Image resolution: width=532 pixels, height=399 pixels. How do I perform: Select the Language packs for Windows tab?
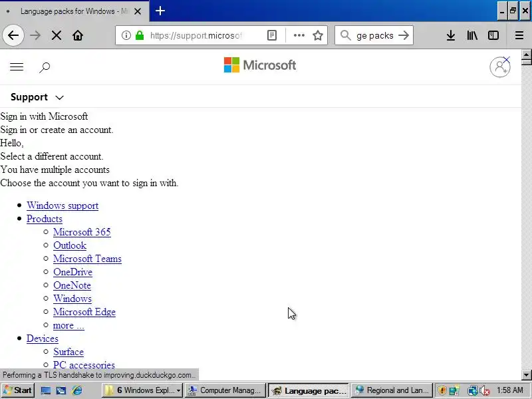pos(74,11)
